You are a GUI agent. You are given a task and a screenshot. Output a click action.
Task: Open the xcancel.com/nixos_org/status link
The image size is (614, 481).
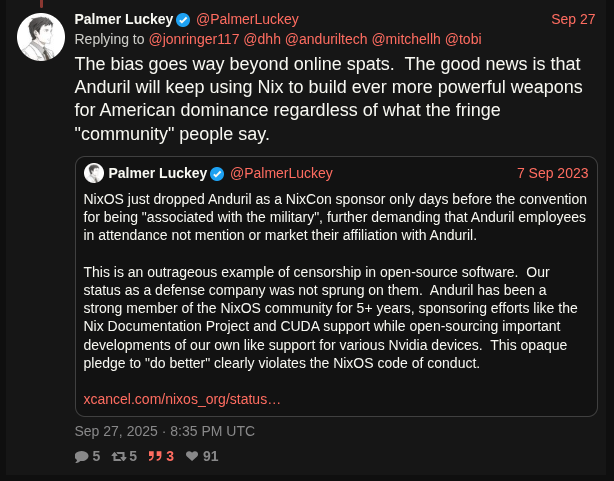point(182,399)
